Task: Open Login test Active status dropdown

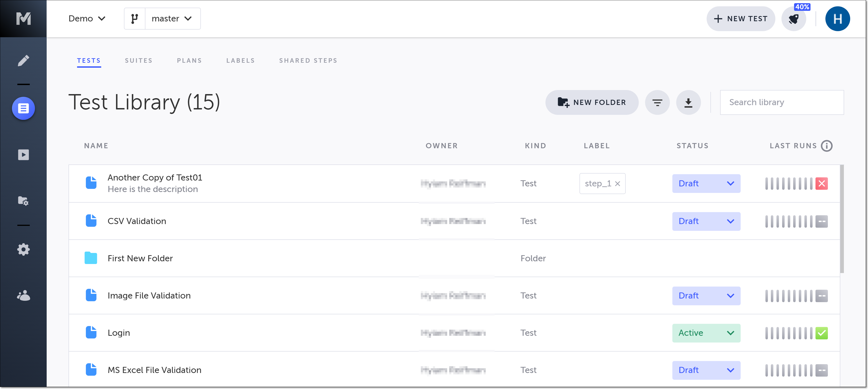Action: coord(706,333)
